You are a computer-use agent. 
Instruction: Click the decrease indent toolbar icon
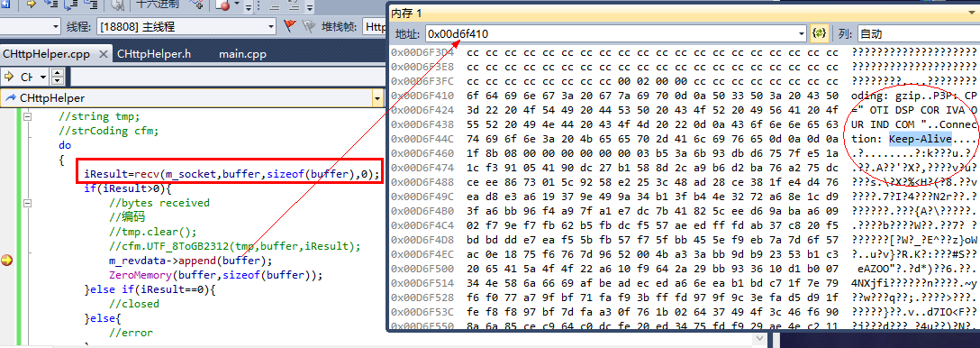tap(275, 5)
